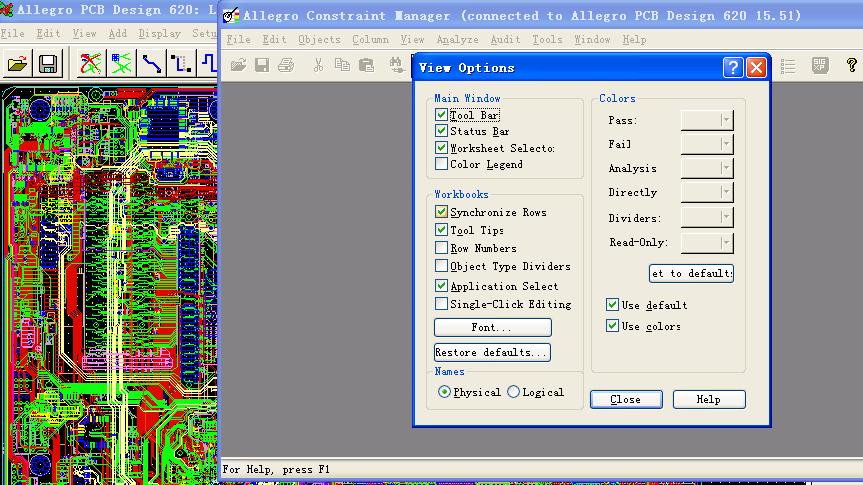The height and width of the screenshot is (485, 863).
Task: Uncheck the Worksheet Selector checkbox
Action: (x=441, y=148)
